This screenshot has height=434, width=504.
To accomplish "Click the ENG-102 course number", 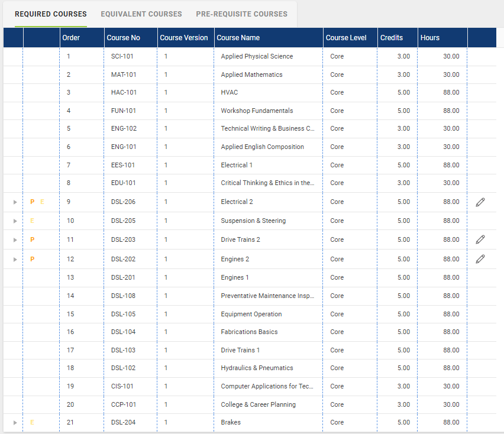I will point(124,128).
